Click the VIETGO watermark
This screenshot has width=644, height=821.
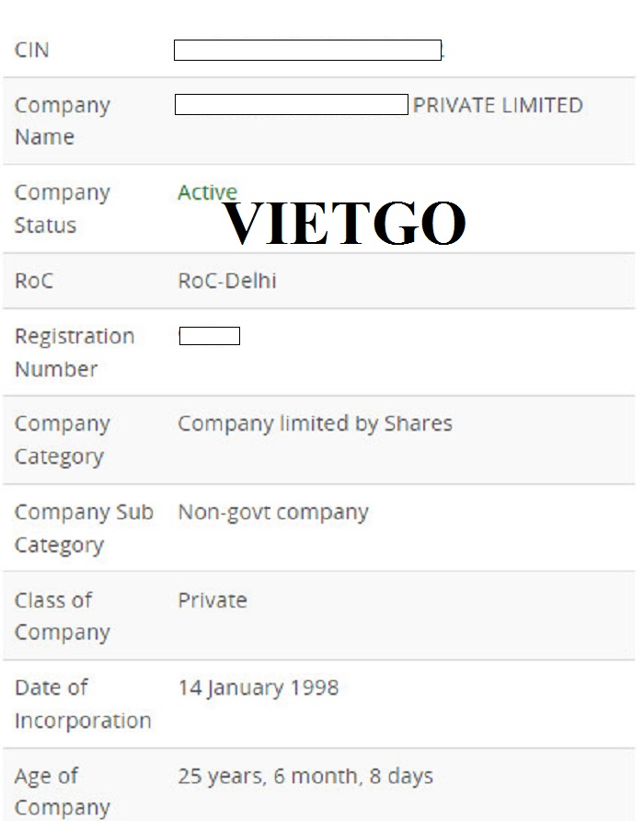(344, 223)
